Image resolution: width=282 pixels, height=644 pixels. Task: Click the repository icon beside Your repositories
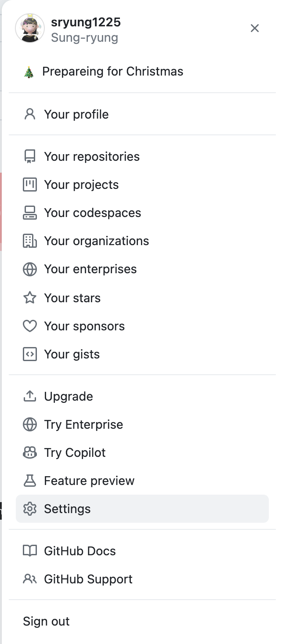(29, 157)
